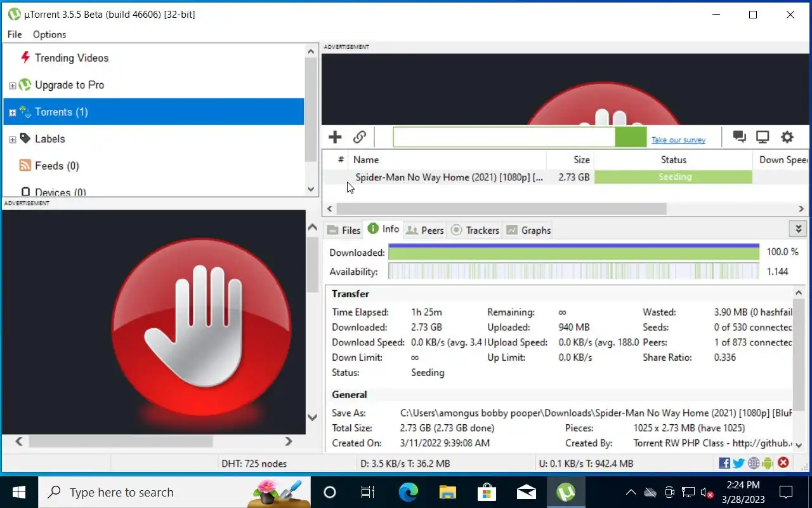812x508 pixels.
Task: Click the Add Torrent plus icon
Action: [x=335, y=137]
